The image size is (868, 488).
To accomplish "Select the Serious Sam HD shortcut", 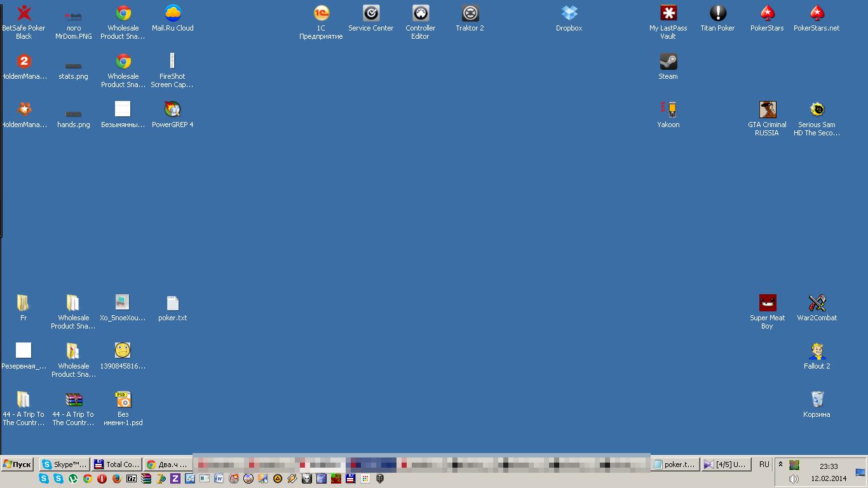I will [817, 119].
